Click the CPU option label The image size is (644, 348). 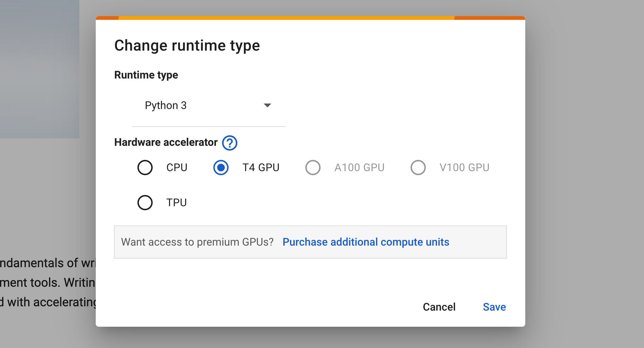[177, 167]
